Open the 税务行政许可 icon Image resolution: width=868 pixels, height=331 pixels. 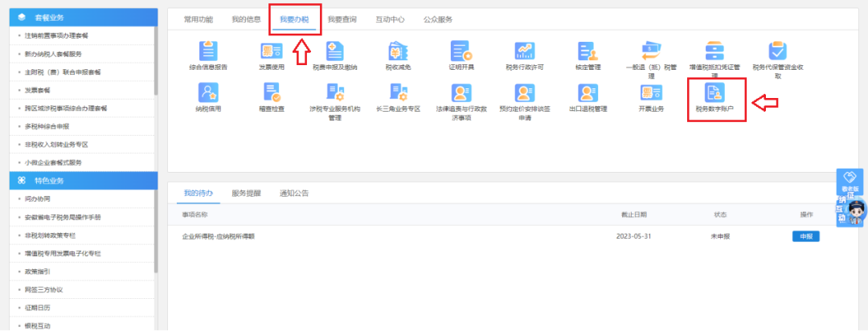pyautogui.click(x=524, y=51)
